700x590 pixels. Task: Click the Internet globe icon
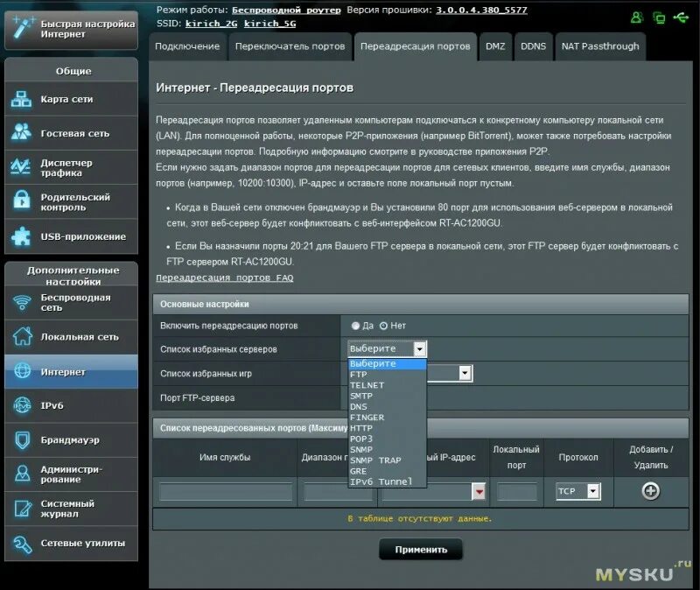(x=23, y=370)
